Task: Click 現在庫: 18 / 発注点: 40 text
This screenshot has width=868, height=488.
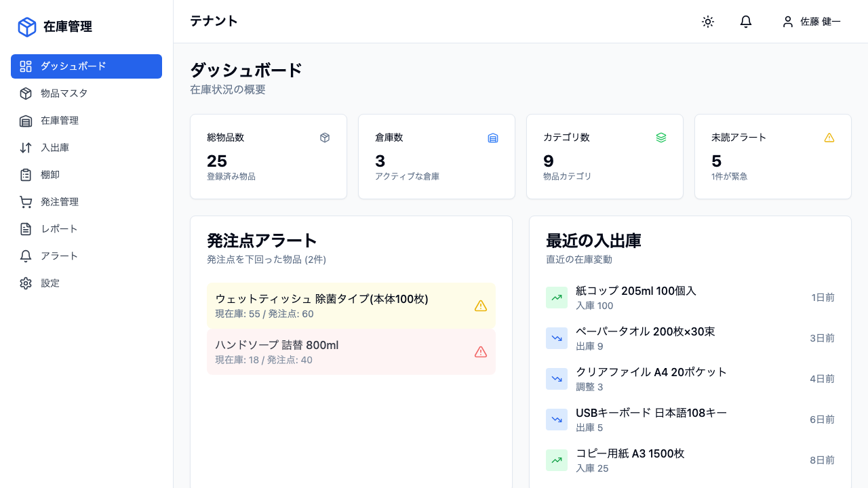Action: pos(264,360)
